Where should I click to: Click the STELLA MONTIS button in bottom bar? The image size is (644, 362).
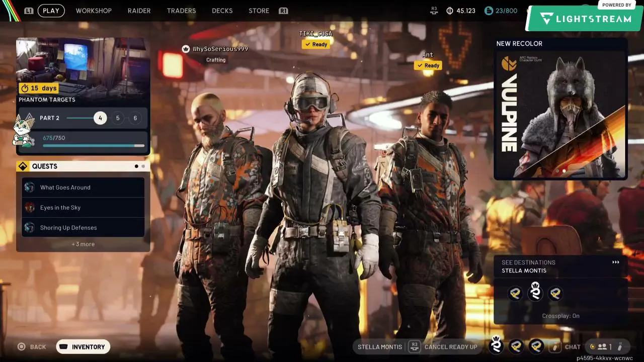click(x=380, y=347)
